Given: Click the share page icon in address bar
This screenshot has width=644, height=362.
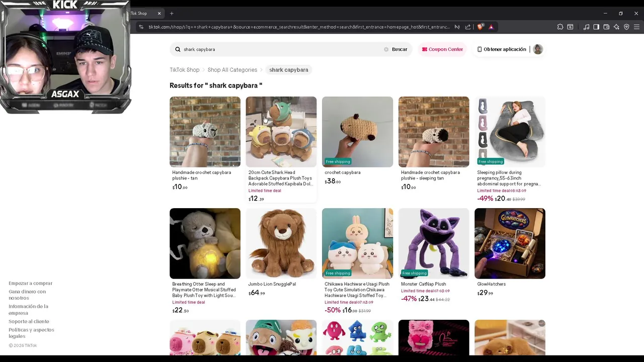Looking at the screenshot, I should (468, 27).
